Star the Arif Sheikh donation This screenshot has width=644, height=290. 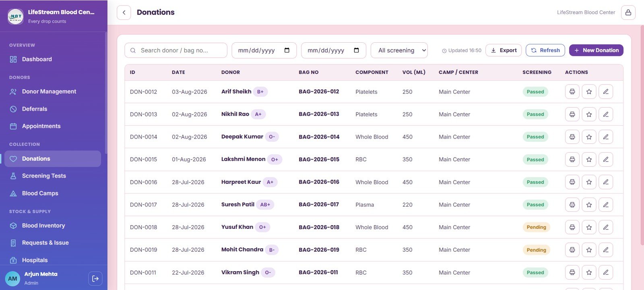(x=589, y=92)
